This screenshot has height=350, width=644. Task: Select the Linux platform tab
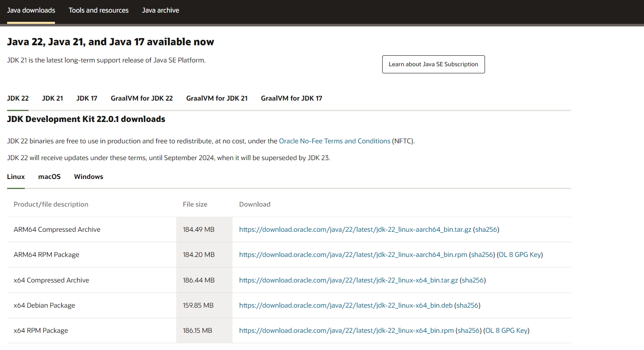(x=16, y=177)
